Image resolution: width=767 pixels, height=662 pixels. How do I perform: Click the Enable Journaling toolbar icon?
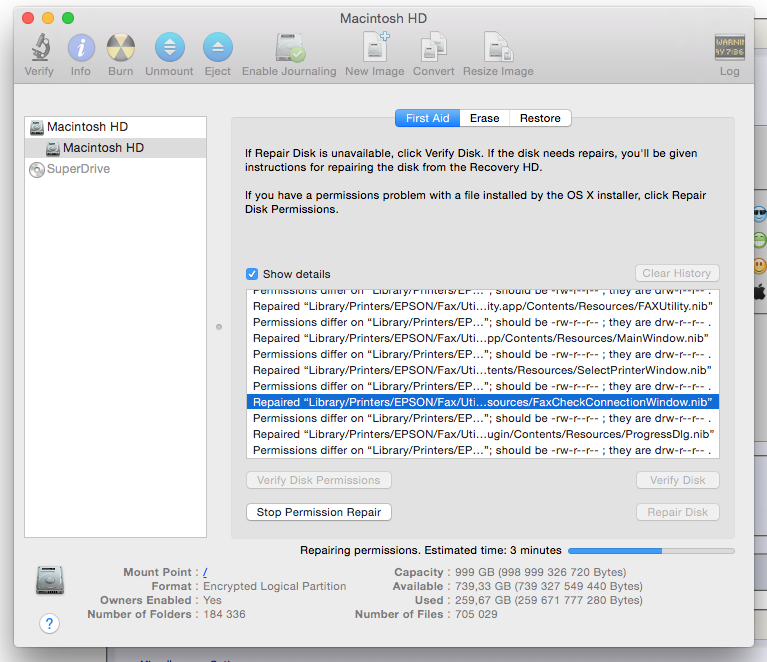290,47
